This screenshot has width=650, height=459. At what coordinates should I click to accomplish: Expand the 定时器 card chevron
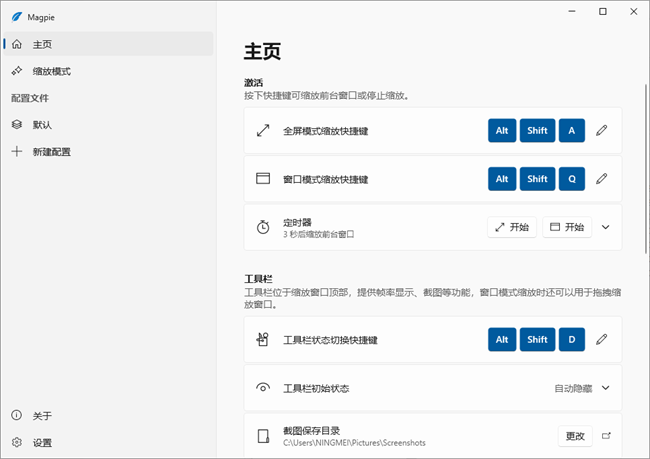(x=605, y=227)
